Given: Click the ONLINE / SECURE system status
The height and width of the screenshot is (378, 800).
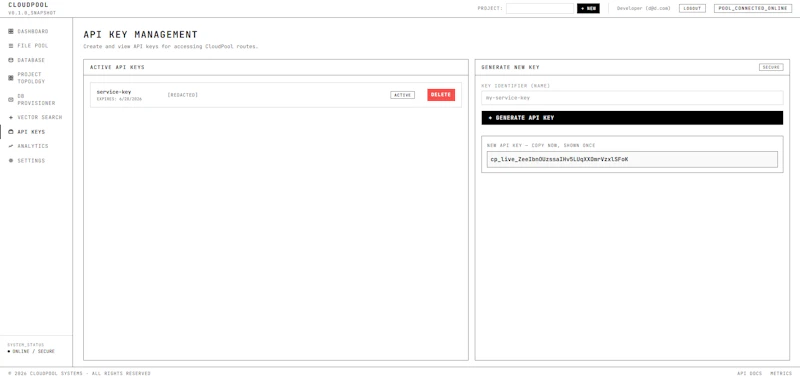Looking at the screenshot, I should tap(31, 351).
